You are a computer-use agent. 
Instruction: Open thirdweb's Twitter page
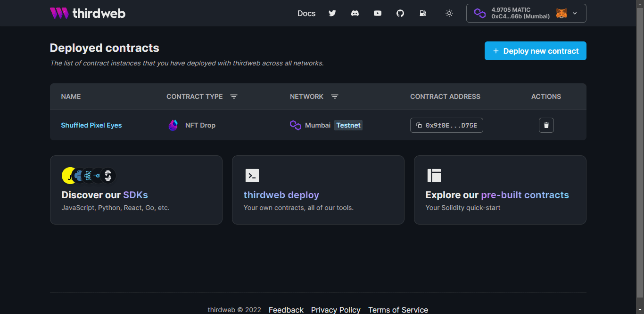[x=332, y=13]
